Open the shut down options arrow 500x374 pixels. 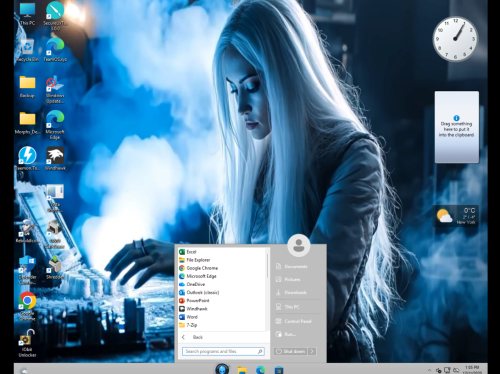[x=312, y=351]
